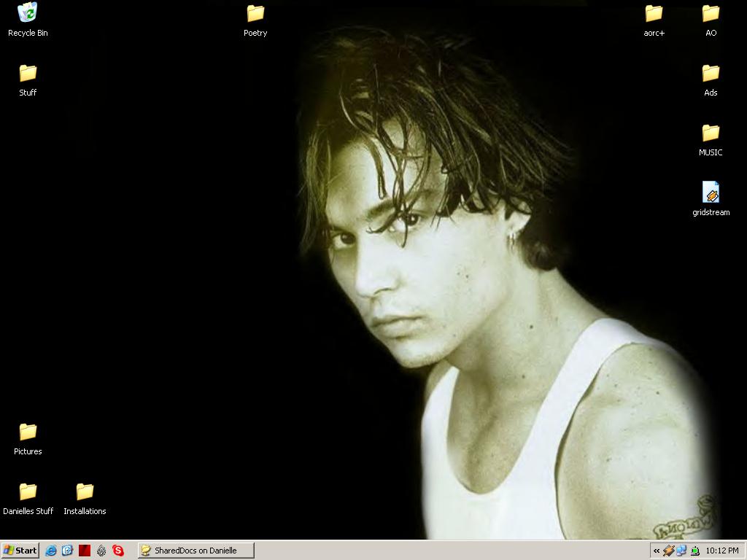
Task: Launch Internet Explorer from Quick Launch
Action: pyautogui.click(x=51, y=551)
